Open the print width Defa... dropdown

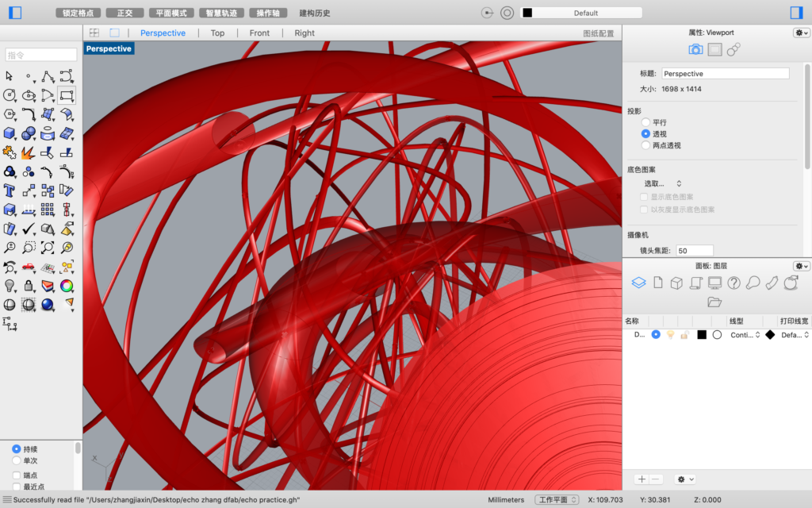pyautogui.click(x=795, y=335)
